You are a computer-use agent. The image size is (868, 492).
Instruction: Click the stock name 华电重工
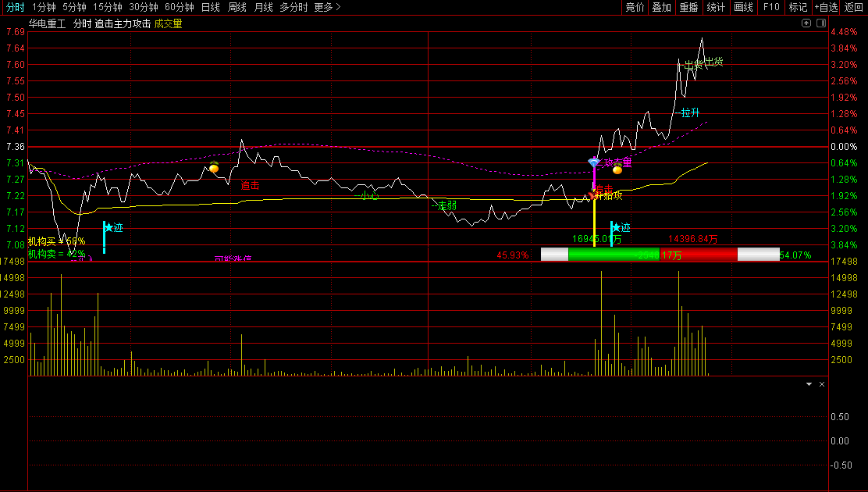pos(47,24)
